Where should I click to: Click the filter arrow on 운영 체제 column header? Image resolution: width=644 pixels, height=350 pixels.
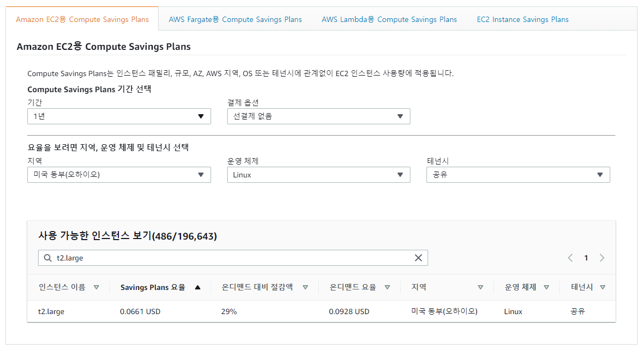point(547,287)
